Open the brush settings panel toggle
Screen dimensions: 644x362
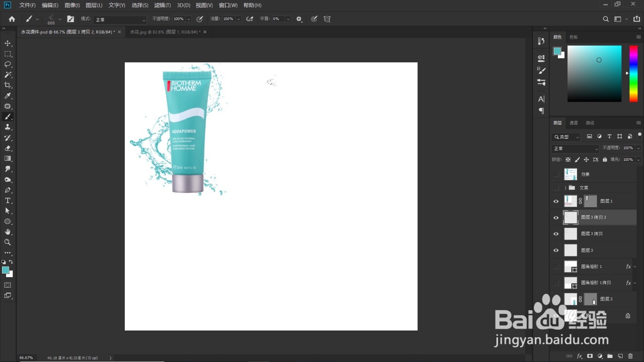coord(70,19)
